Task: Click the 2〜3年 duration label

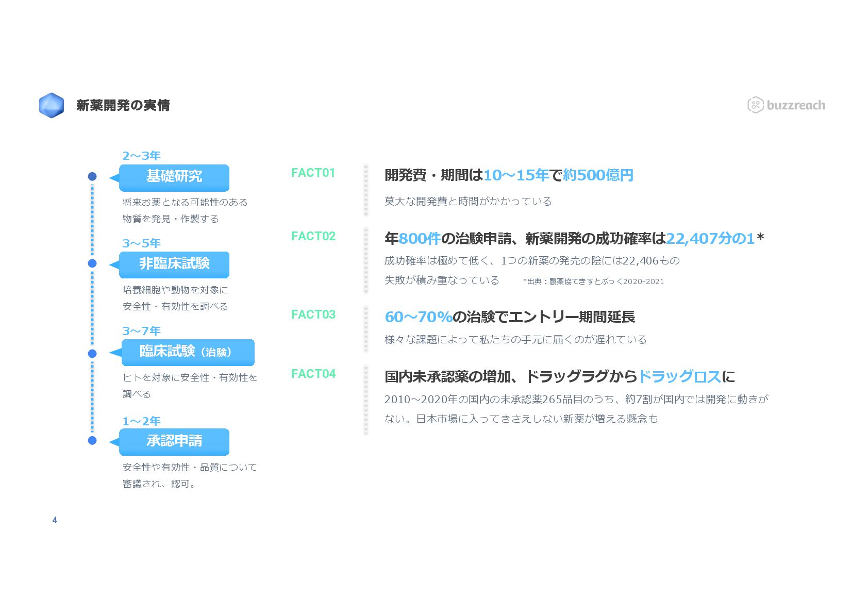Action: (x=141, y=156)
